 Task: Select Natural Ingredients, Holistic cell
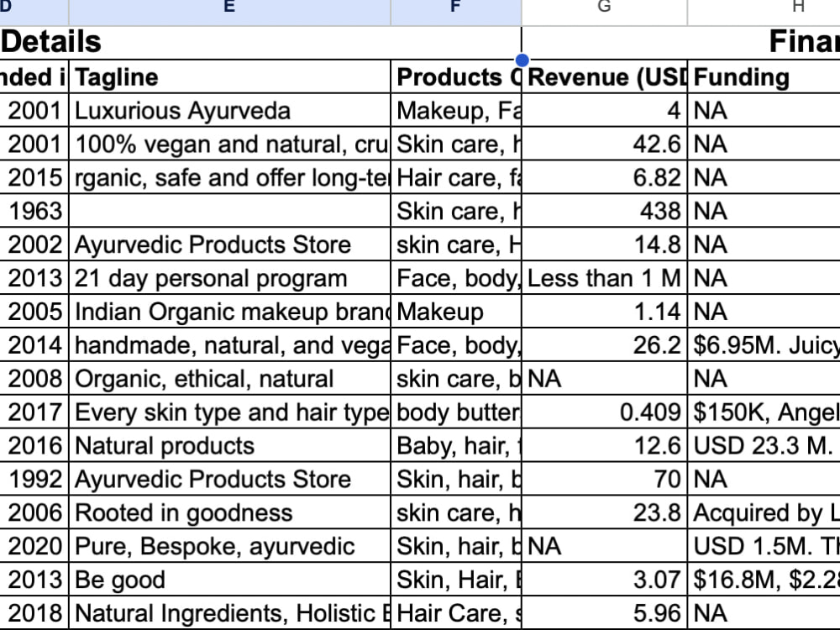click(230, 613)
